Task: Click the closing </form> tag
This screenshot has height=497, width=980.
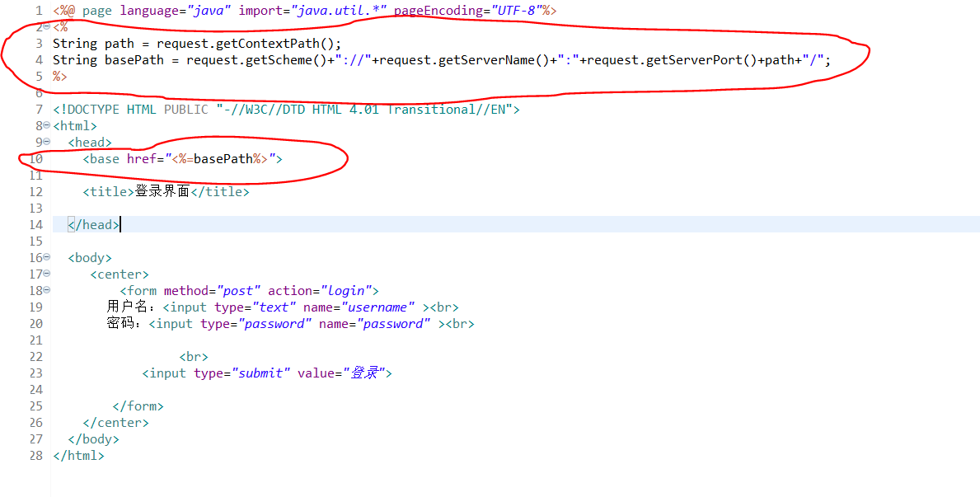Action: pos(138,406)
